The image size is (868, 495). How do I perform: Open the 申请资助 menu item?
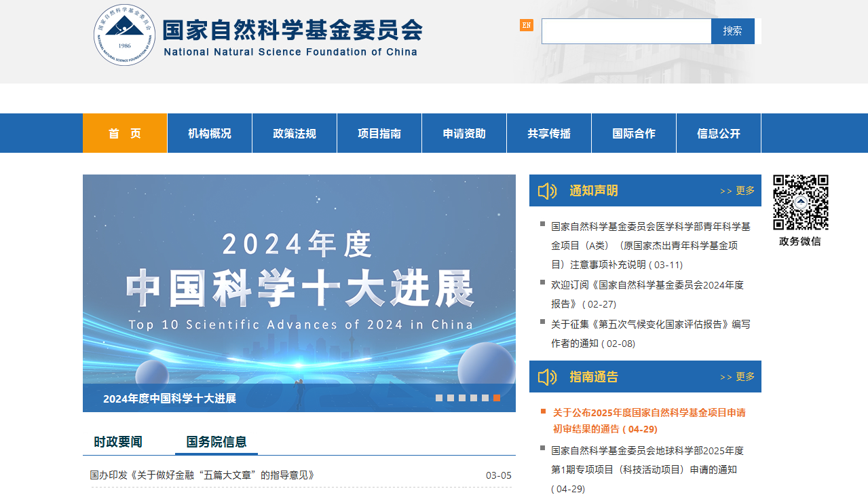pyautogui.click(x=464, y=133)
